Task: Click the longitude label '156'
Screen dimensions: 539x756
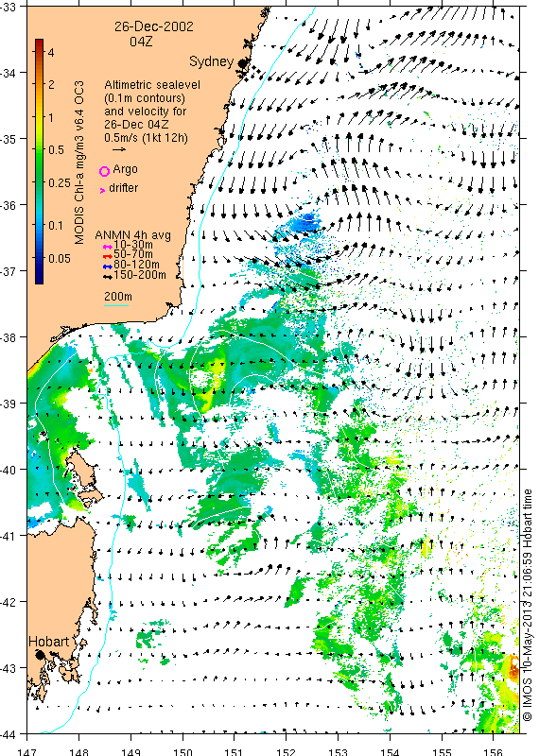Action: point(494,752)
